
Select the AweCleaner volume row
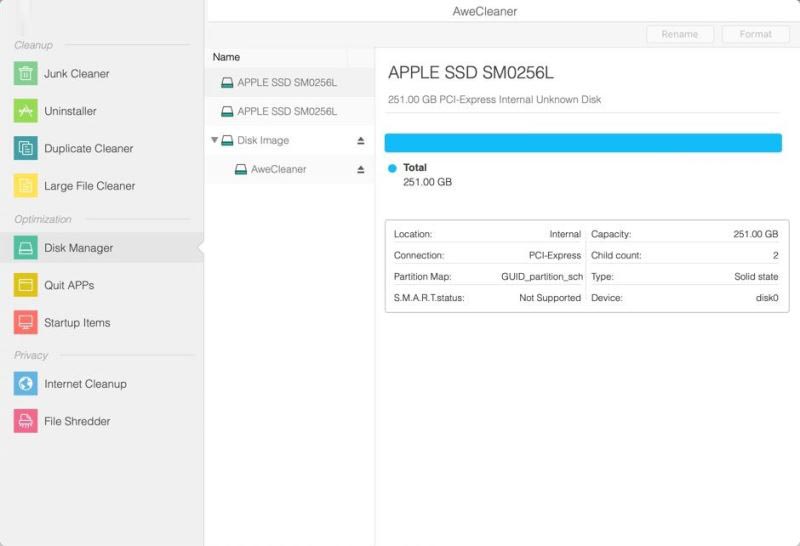(x=289, y=169)
